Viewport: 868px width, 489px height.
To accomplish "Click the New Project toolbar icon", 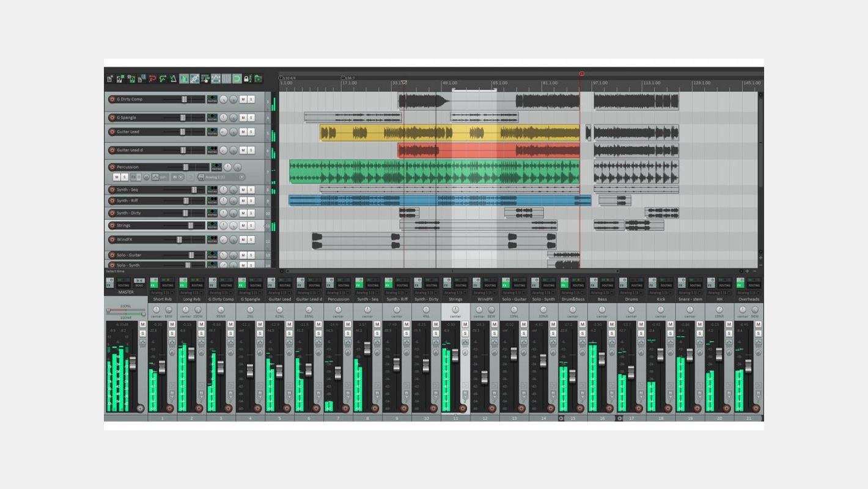I will [x=110, y=79].
